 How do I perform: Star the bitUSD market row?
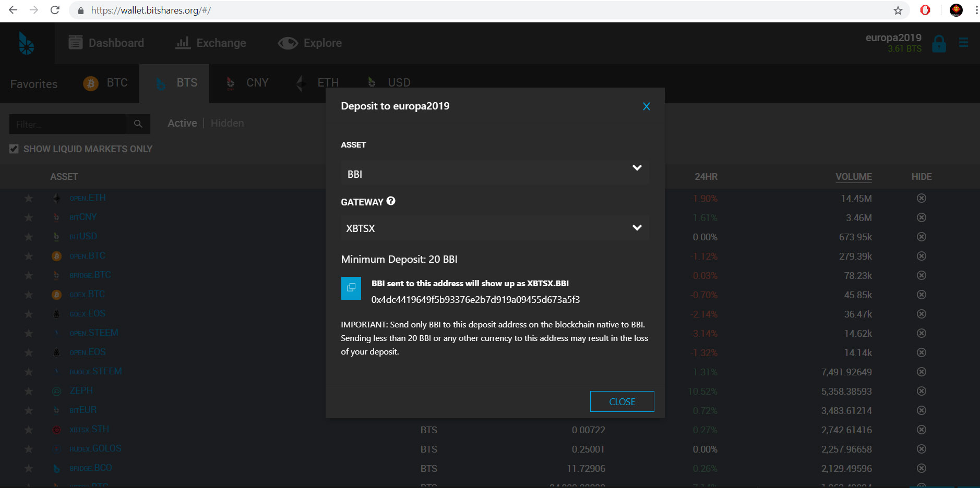point(29,237)
